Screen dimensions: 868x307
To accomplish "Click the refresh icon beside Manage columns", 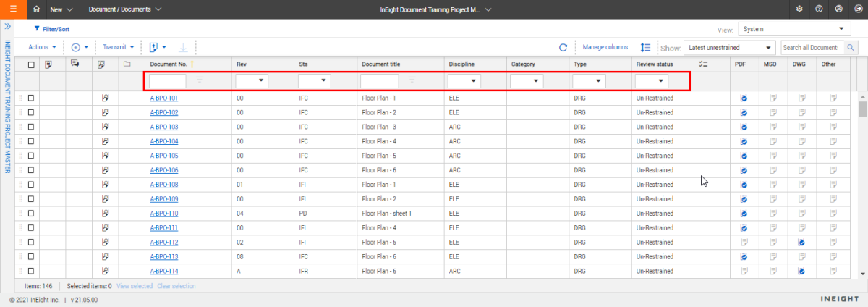I will pyautogui.click(x=563, y=47).
